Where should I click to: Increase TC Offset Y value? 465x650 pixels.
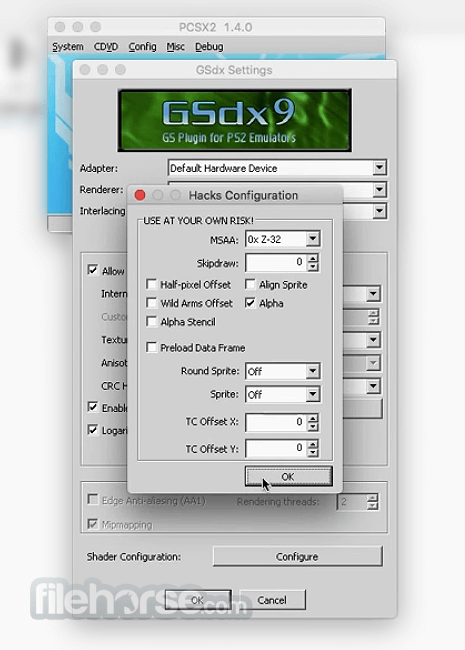pos(313,444)
